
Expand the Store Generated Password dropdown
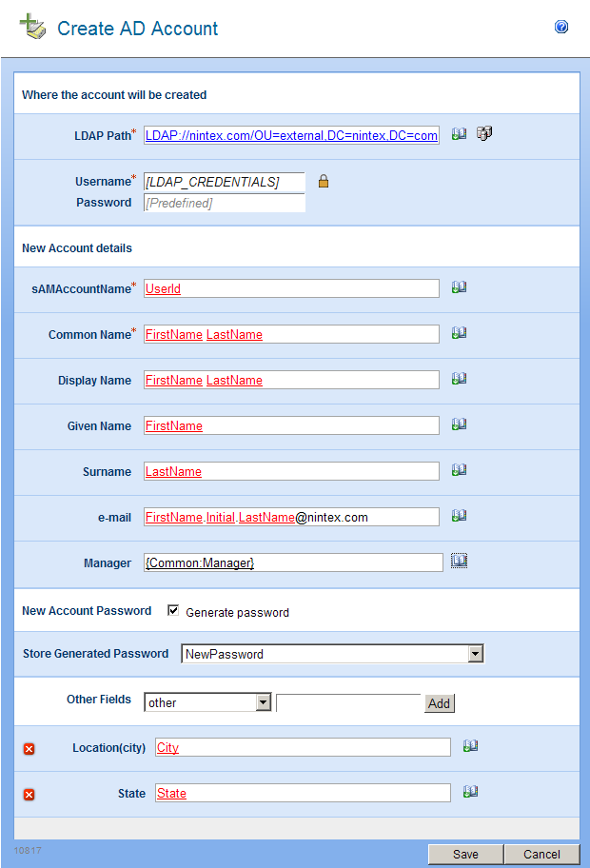coord(476,654)
